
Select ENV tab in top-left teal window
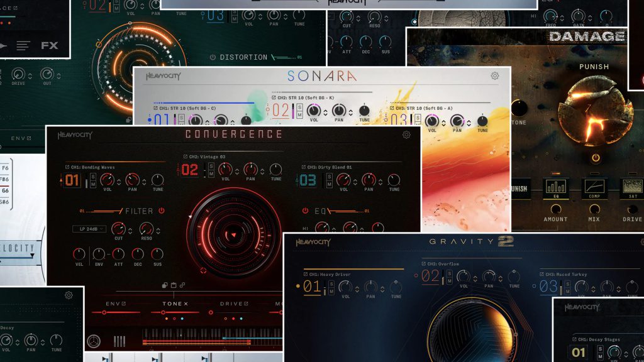click(x=21, y=138)
